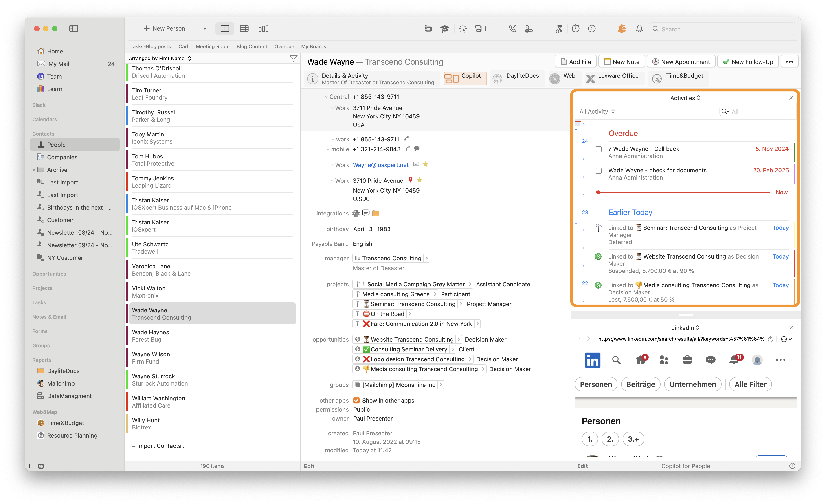826x504 pixels.
Task: Click the New Appointment button
Action: pyautogui.click(x=681, y=62)
